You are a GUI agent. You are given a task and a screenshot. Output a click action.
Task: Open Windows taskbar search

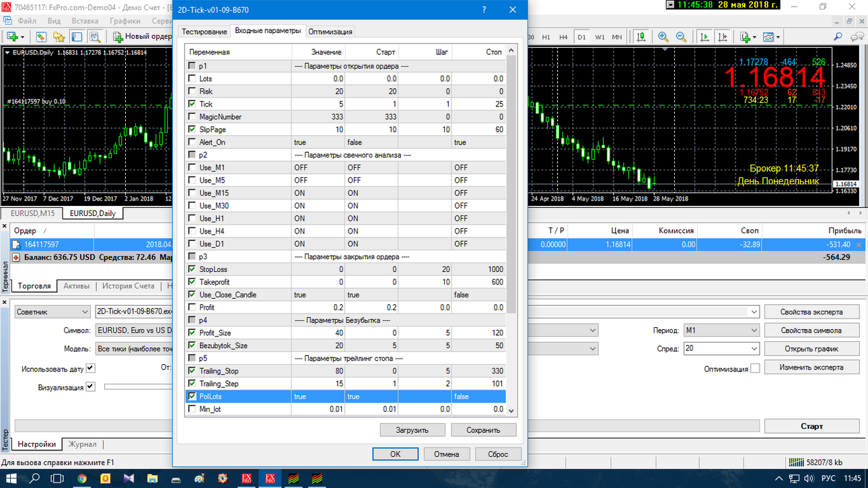(x=34, y=478)
